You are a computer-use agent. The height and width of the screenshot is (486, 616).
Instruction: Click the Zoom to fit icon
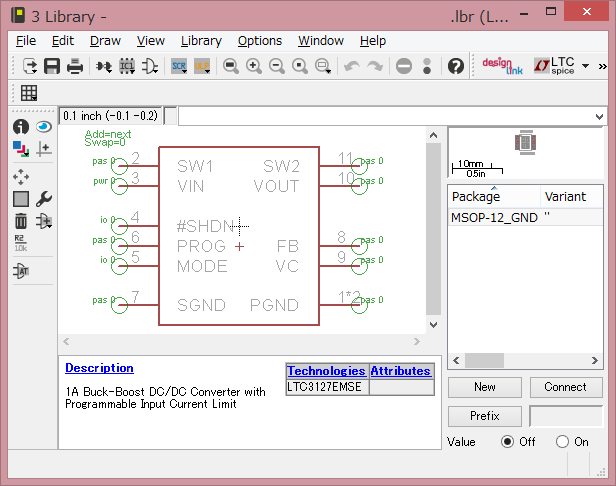(231, 66)
